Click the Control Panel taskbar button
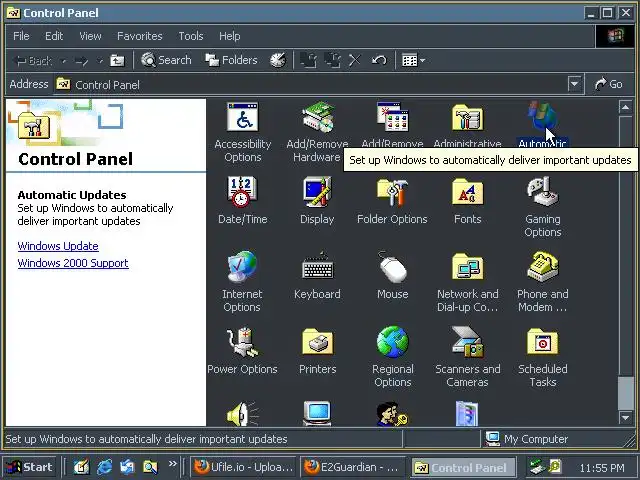The height and width of the screenshot is (480, 640). tap(463, 467)
